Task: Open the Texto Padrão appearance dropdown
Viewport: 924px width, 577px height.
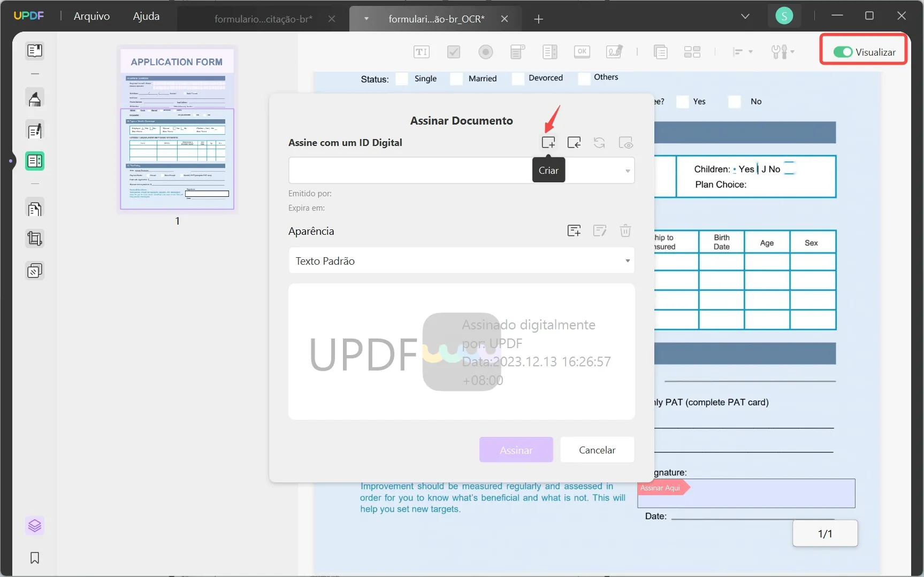Action: point(461,261)
